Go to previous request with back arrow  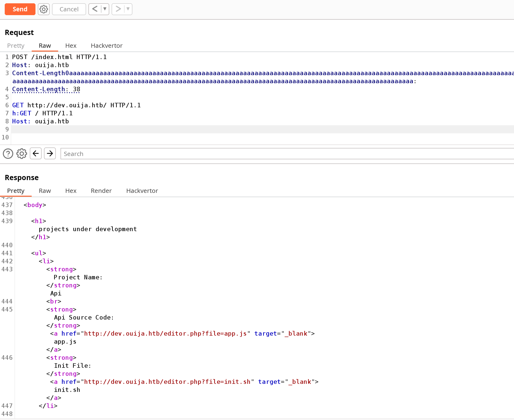point(95,9)
